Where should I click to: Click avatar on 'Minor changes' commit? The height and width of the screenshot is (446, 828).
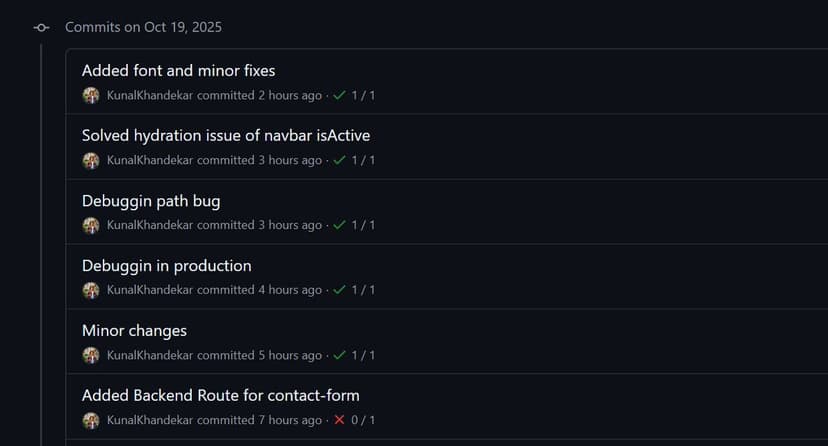tap(91, 355)
